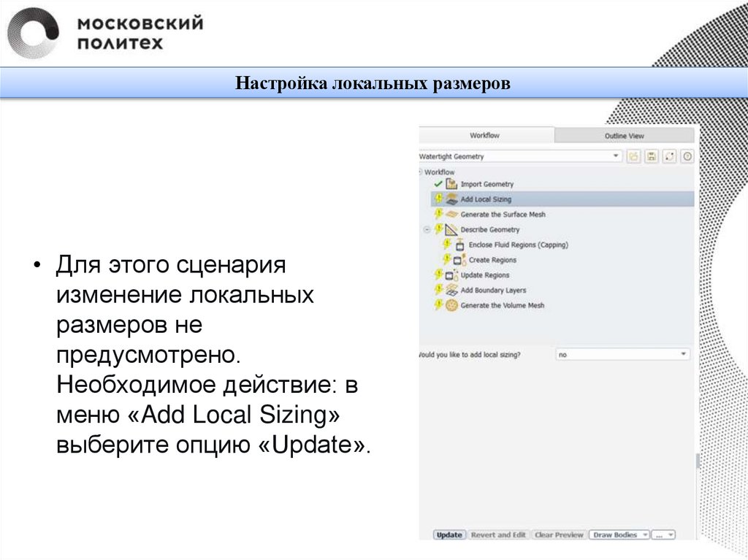
Task: Select the Describe Geometry task label
Action: click(x=490, y=229)
